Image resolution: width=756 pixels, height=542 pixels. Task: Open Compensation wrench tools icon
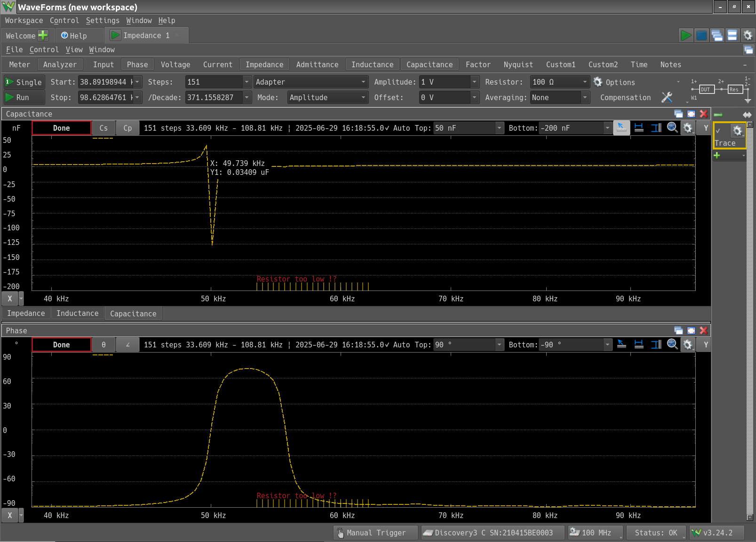[x=667, y=97]
